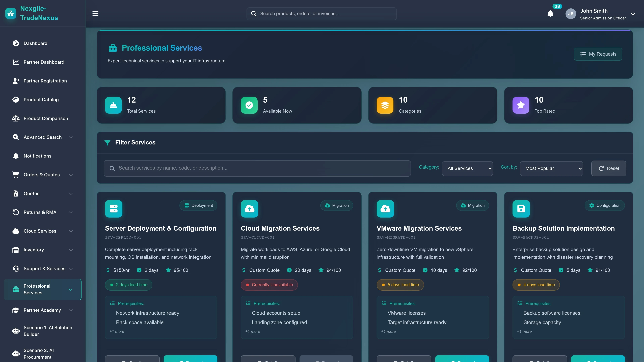Viewport: 644px width, 362px height.
Task: Navigate to Partner Dashboard
Action: tap(44, 62)
